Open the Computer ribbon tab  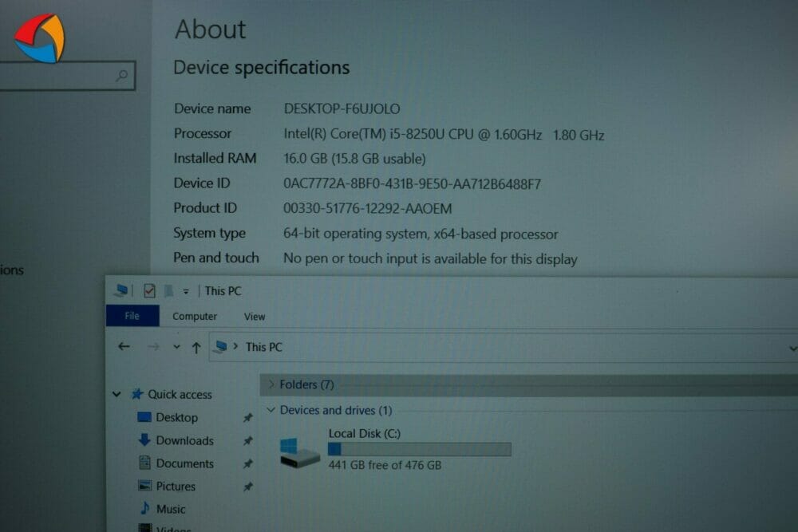point(195,317)
